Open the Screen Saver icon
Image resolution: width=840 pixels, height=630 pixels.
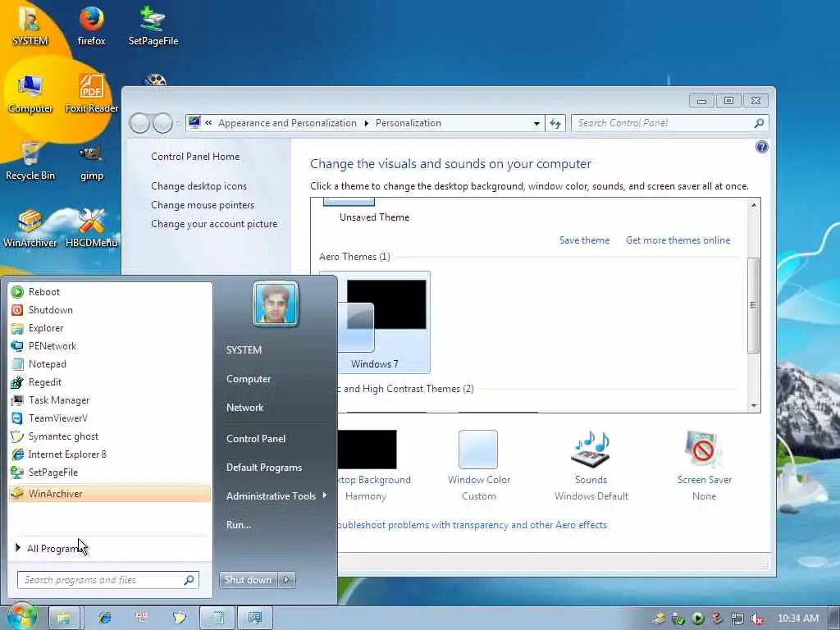coord(703,449)
